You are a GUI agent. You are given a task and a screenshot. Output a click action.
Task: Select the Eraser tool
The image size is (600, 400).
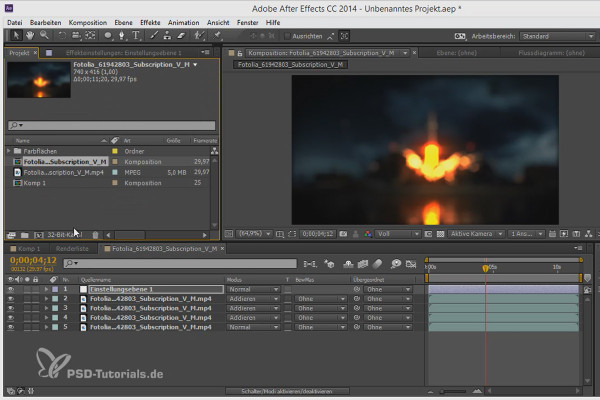click(x=181, y=36)
